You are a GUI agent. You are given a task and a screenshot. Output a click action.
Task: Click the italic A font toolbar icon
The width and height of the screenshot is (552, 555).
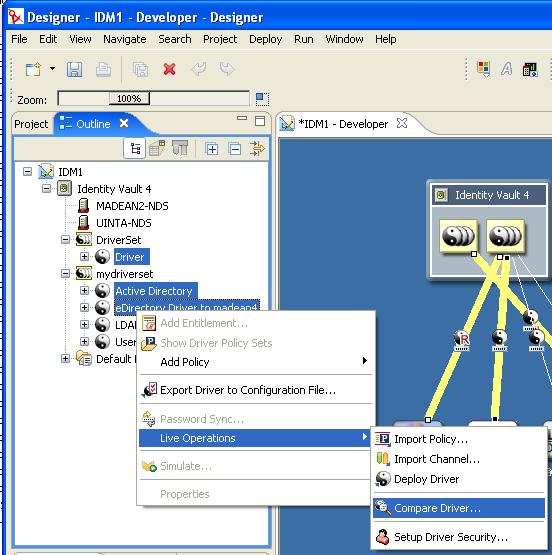point(506,68)
